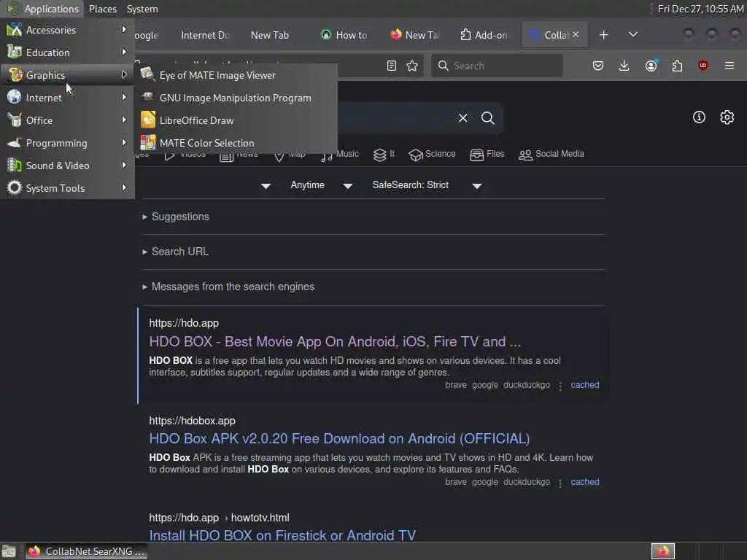Viewport: 747px width, 560px height.
Task: Open the Anytime time range dropdown
Action: [x=322, y=185]
